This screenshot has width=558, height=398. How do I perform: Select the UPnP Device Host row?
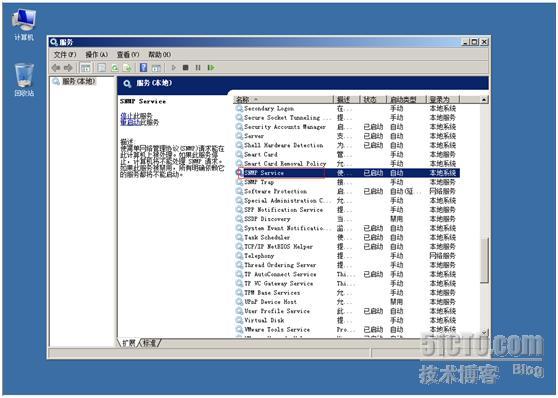coord(347,302)
